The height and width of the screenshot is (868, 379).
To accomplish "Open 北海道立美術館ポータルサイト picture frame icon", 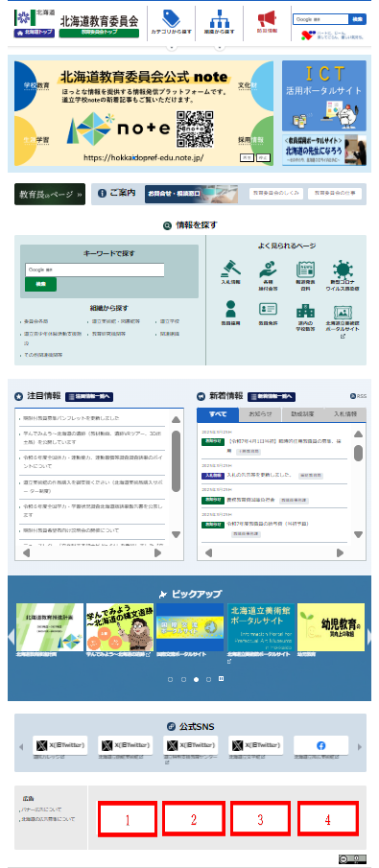I will (343, 312).
